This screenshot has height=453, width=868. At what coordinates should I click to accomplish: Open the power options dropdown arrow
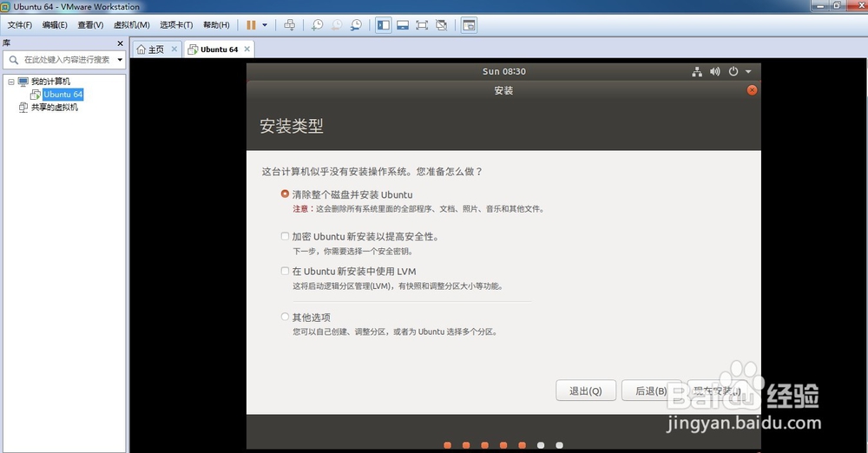[x=265, y=25]
